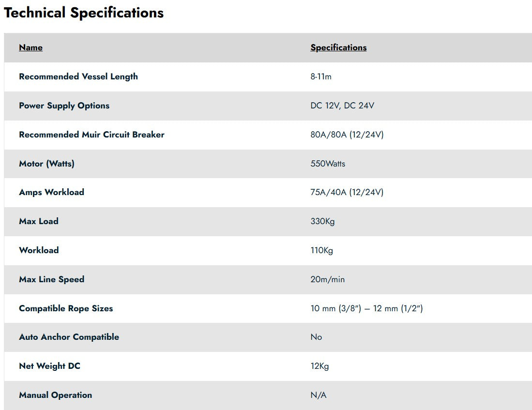The height and width of the screenshot is (410, 532).
Task: Select the Auto Anchor Compatible label
Action: point(69,337)
